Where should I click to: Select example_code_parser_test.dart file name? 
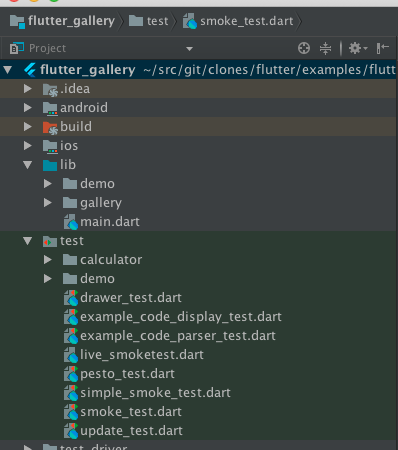tap(178, 336)
